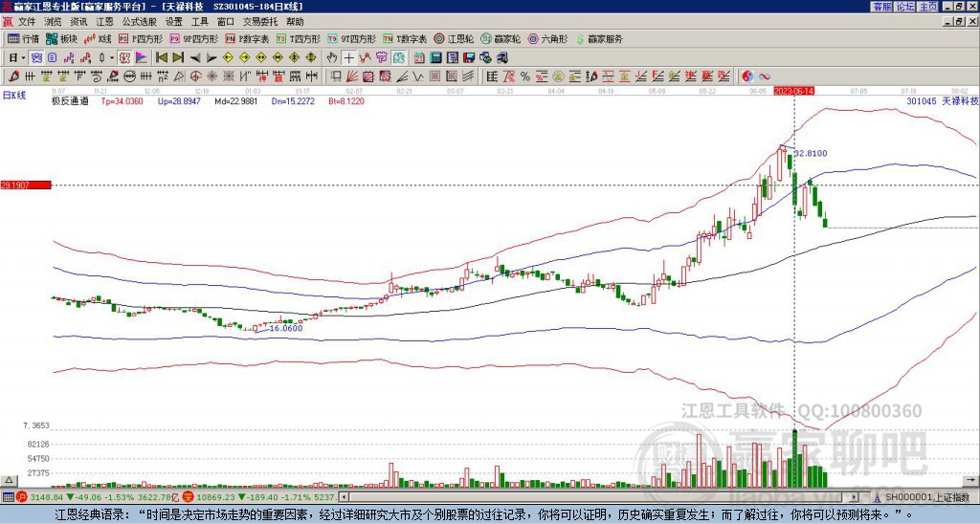The height and width of the screenshot is (524, 980).
Task: Open the 交易委托 menu
Action: (260, 22)
